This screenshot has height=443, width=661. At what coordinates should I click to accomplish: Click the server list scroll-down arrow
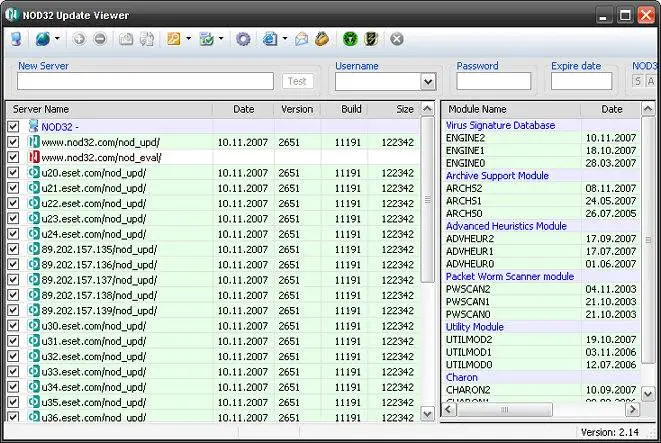pyautogui.click(x=427, y=414)
